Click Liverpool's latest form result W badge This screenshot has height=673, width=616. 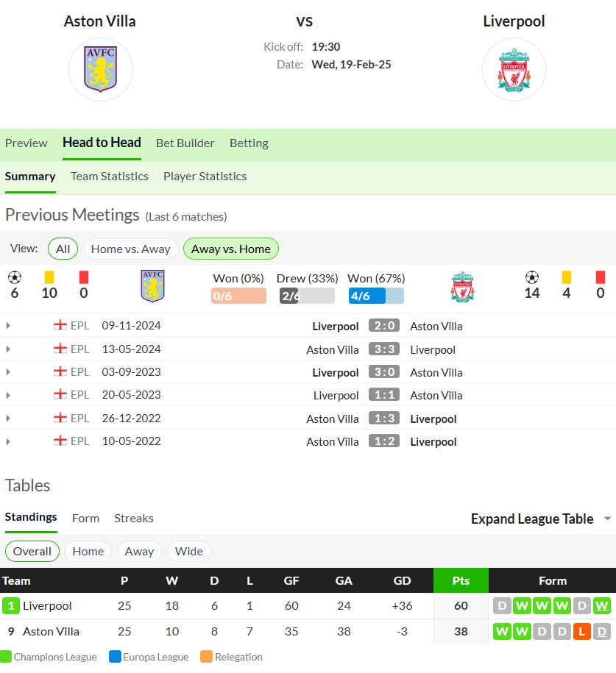pyautogui.click(x=602, y=605)
